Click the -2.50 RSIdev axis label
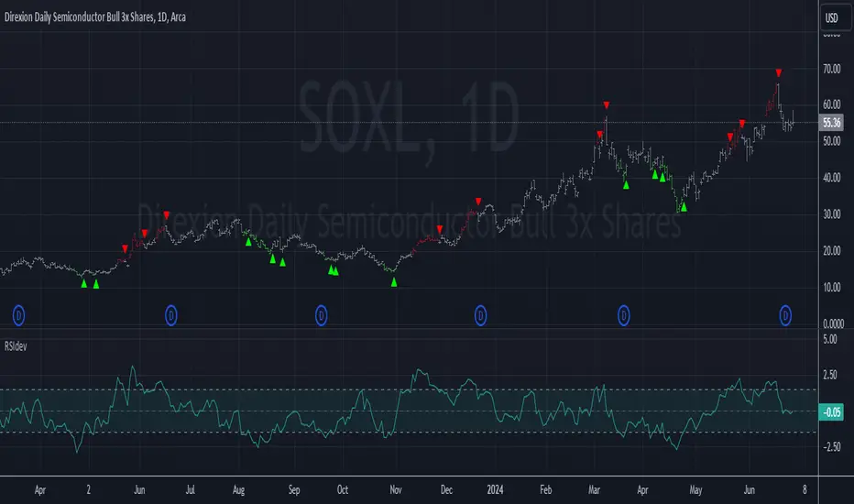This screenshot has width=854, height=504. (x=830, y=447)
